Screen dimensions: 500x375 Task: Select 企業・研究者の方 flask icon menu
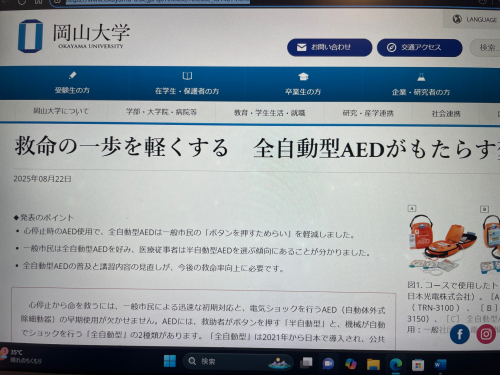[421, 85]
